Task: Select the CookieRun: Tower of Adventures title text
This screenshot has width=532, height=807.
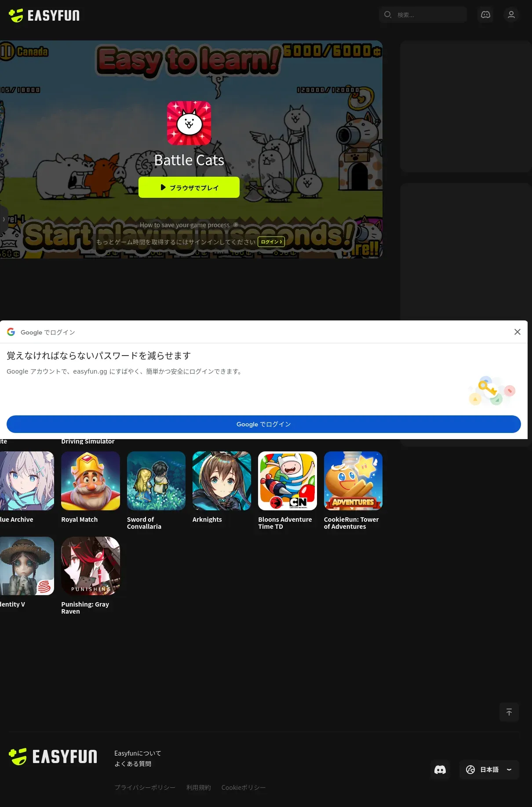Action: point(351,523)
